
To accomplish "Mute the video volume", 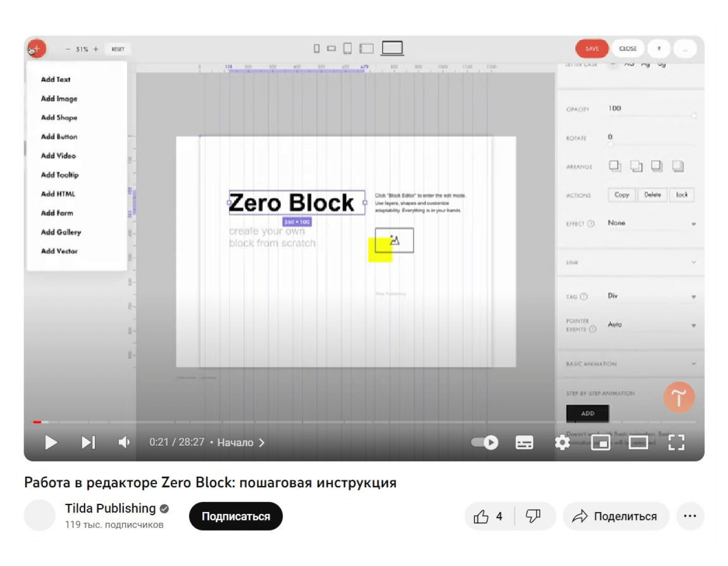I will point(124,442).
